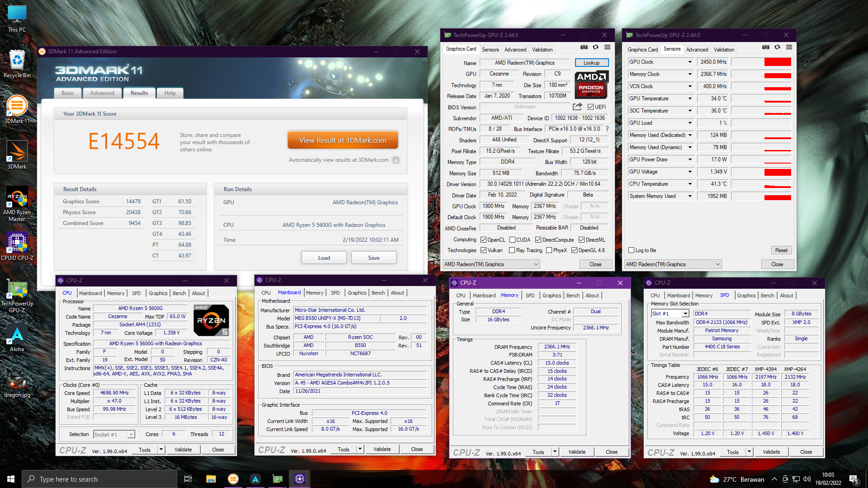The image size is (868, 488).
Task: Click View Result at 3DMark.com button
Action: [343, 141]
